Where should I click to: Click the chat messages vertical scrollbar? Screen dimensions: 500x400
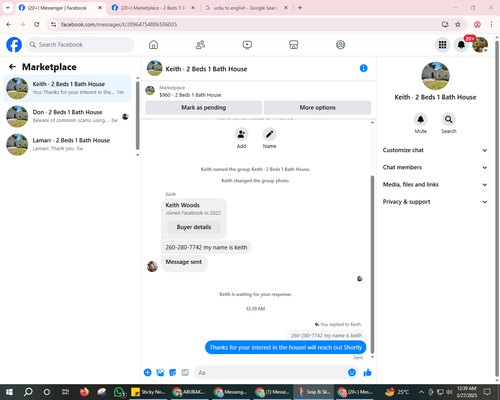[x=372, y=263]
